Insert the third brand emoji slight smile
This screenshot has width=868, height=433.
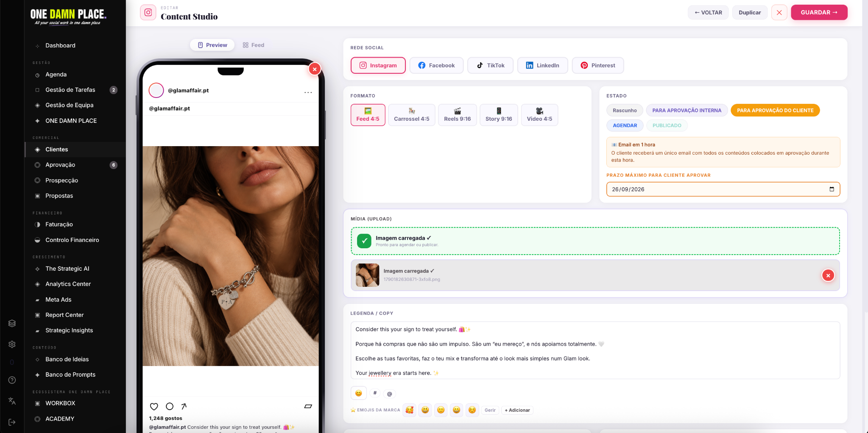pos(441,410)
